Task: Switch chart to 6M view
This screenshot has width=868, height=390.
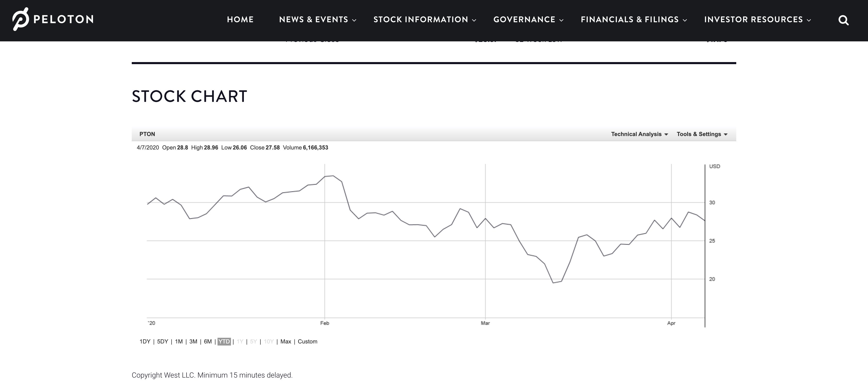Action: [208, 341]
